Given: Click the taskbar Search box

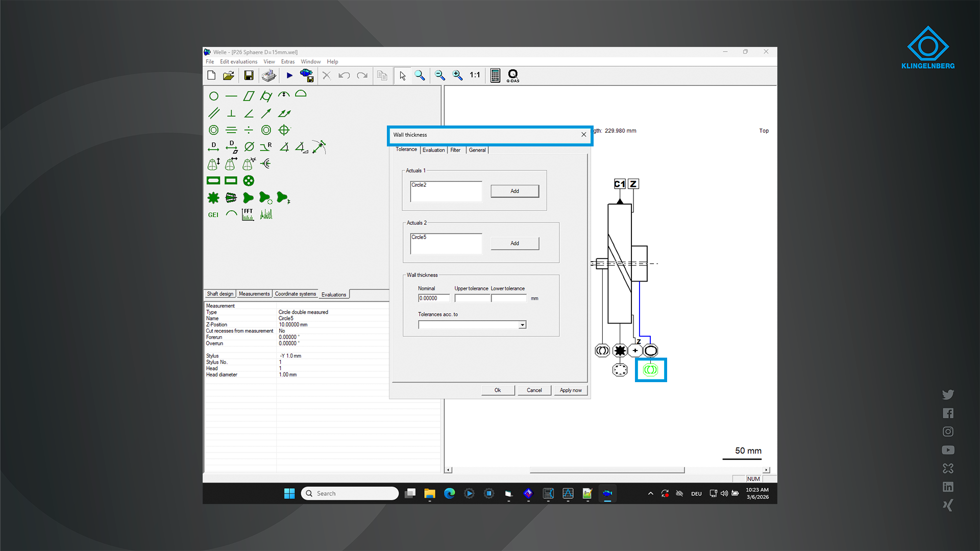Looking at the screenshot, I should tap(350, 493).
